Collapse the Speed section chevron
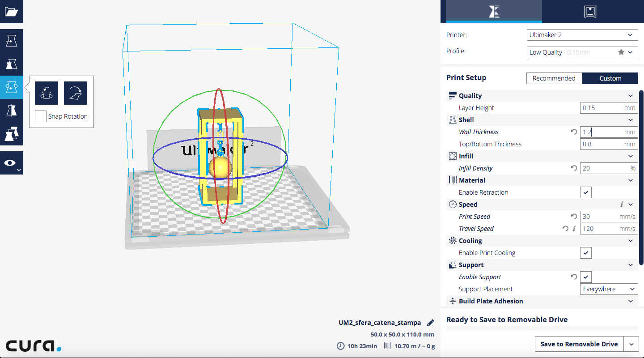Image resolution: width=644 pixels, height=358 pixels. [631, 205]
